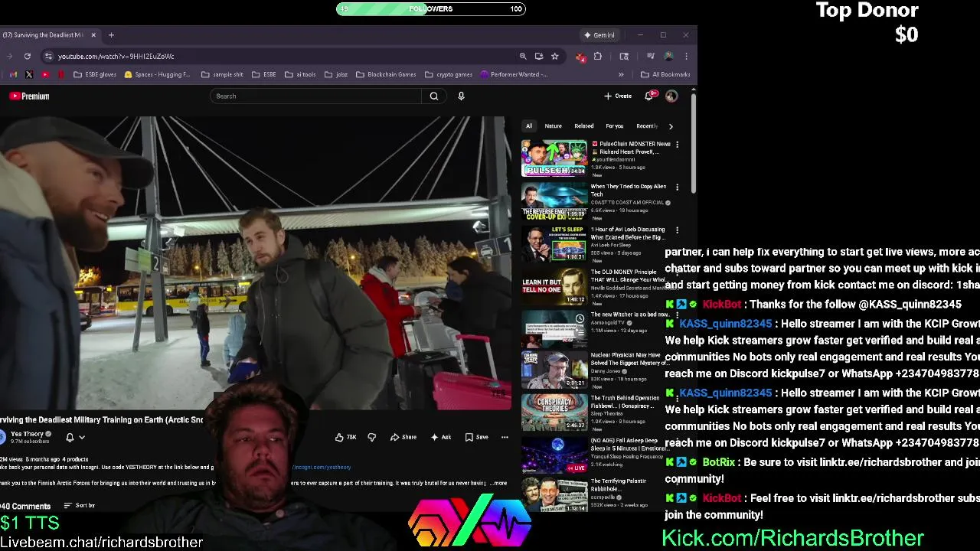Open the ESBE gloves bookmark folder
Screen dimensions: 980x551
point(95,74)
